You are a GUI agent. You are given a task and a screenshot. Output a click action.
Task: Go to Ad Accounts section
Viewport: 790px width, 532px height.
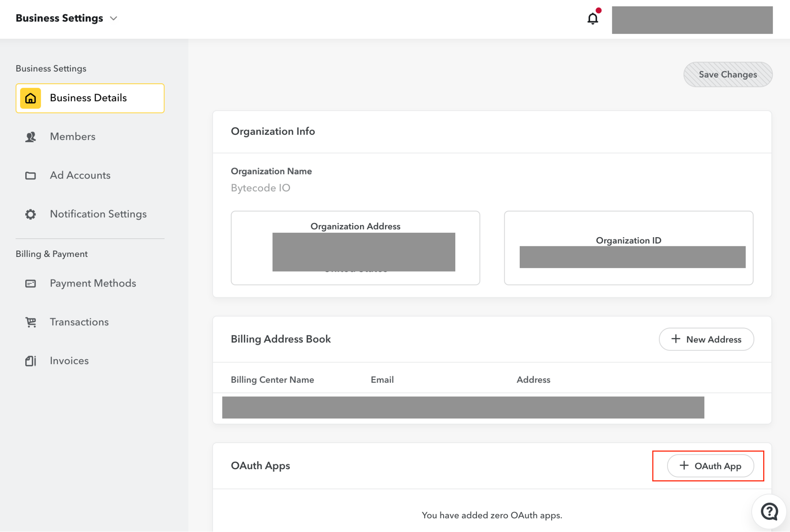(80, 175)
